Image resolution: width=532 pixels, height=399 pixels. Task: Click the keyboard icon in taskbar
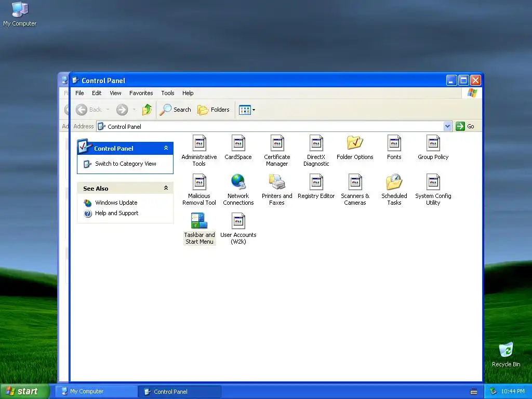[x=474, y=392]
